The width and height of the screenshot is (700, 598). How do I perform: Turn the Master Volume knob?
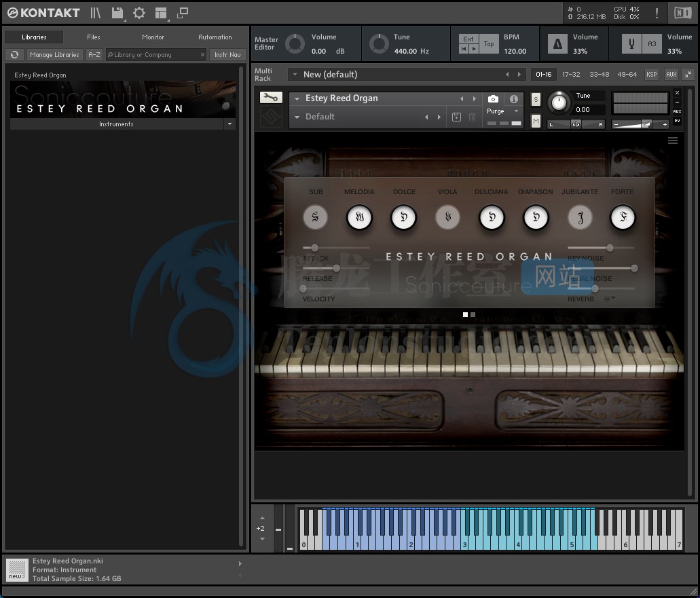pyautogui.click(x=295, y=43)
